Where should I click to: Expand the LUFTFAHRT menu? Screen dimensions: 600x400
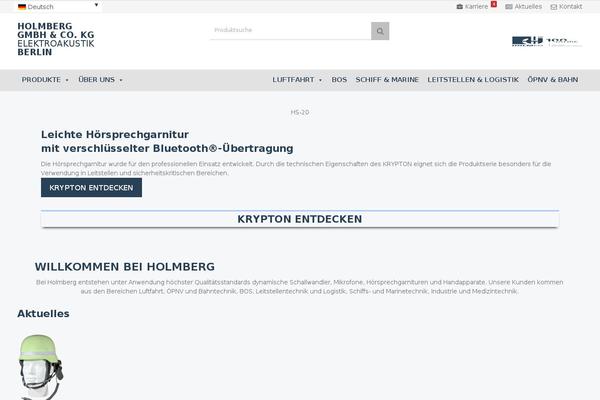point(297,80)
